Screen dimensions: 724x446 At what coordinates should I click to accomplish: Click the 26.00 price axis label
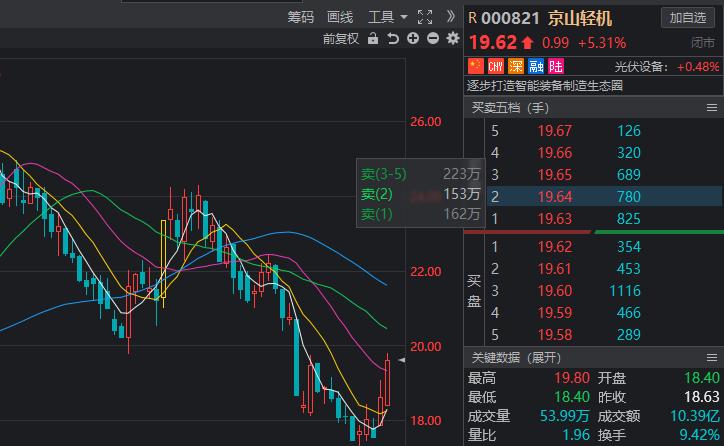(x=426, y=122)
